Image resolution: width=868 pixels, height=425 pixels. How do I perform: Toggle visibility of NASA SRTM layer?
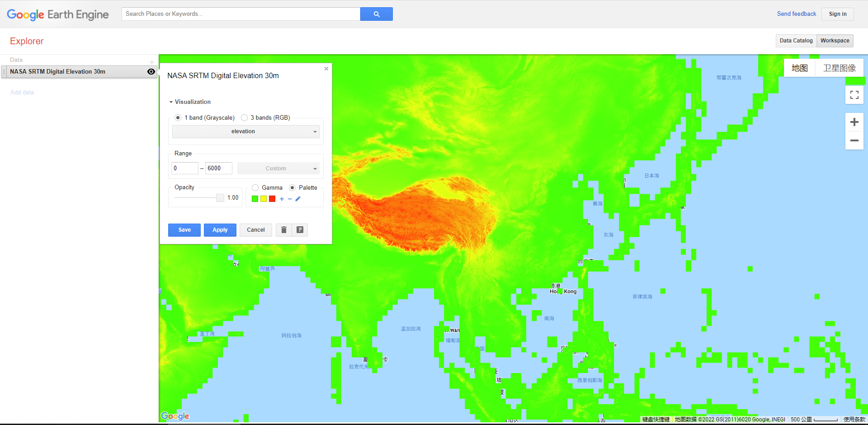point(151,71)
